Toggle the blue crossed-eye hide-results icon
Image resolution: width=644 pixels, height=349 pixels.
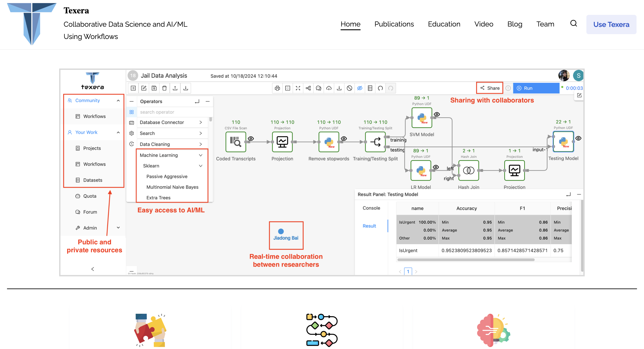pos(360,88)
